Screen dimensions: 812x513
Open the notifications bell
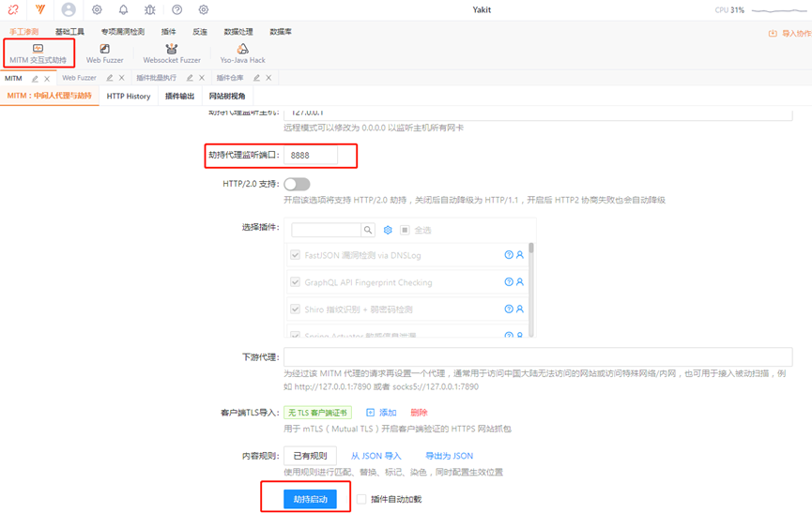pyautogui.click(x=123, y=9)
